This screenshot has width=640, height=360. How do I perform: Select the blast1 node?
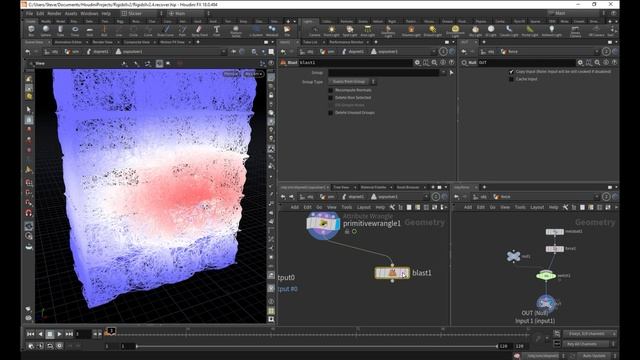(392, 273)
